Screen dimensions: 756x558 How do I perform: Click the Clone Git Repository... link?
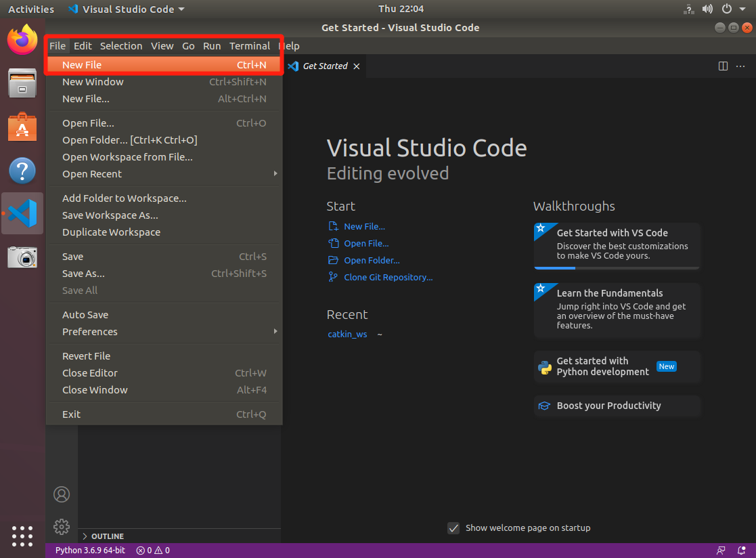388,278
